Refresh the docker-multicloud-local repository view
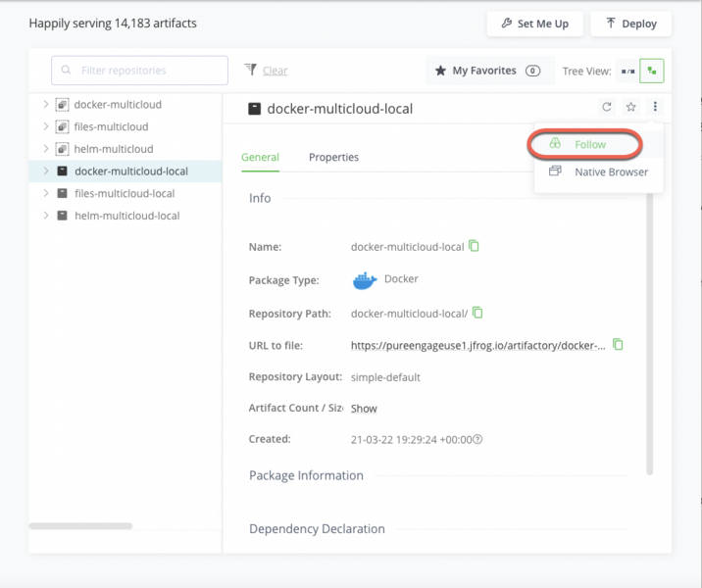This screenshot has width=702, height=588. 607,107
